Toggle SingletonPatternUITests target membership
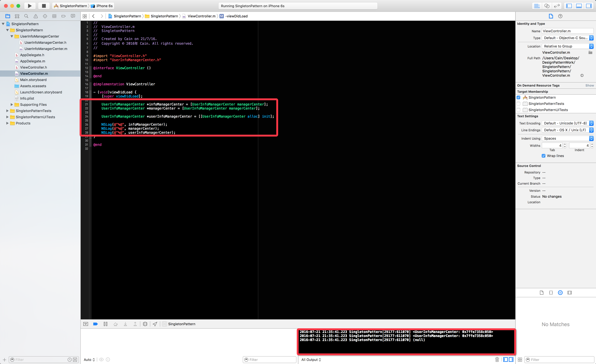596x364 pixels. [518, 110]
